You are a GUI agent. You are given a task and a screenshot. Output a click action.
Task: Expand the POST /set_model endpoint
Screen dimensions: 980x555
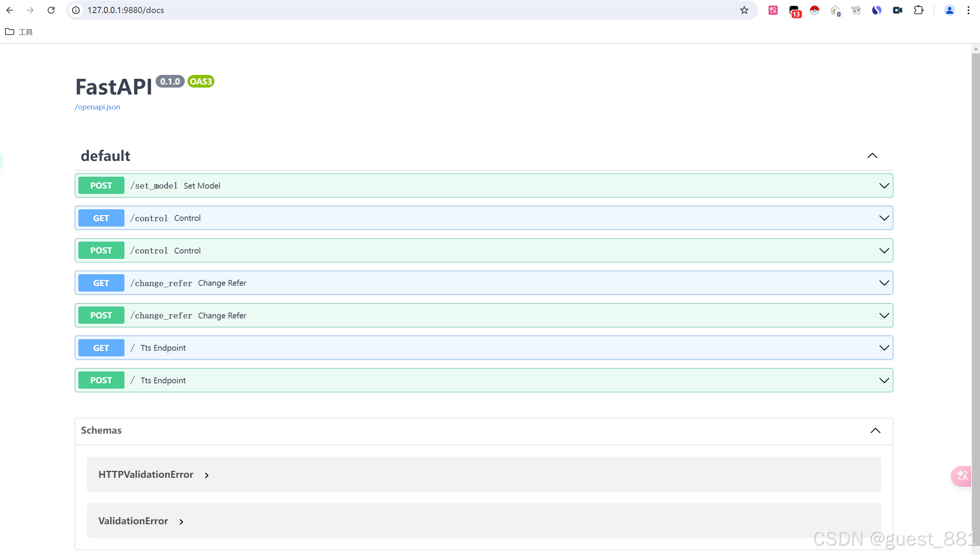[x=884, y=186]
